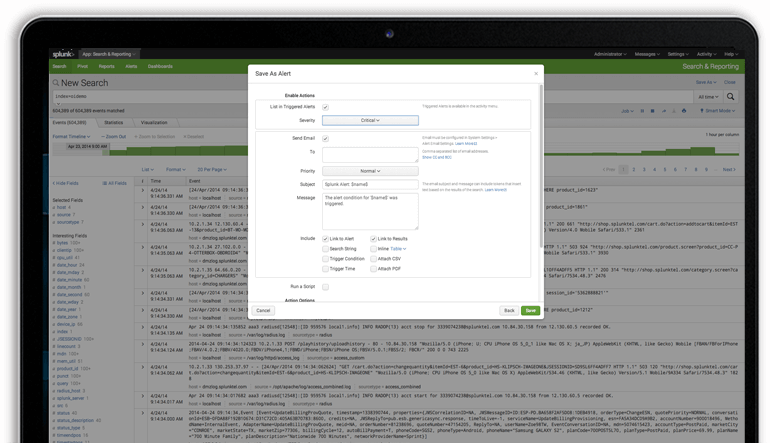Open the inline Table format dropdown
The width and height of the screenshot is (770, 443).
point(398,249)
